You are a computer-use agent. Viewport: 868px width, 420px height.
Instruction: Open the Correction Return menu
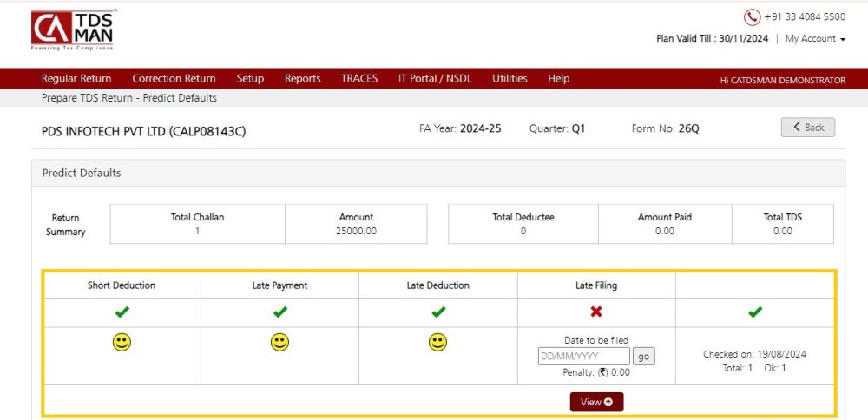pos(174,79)
